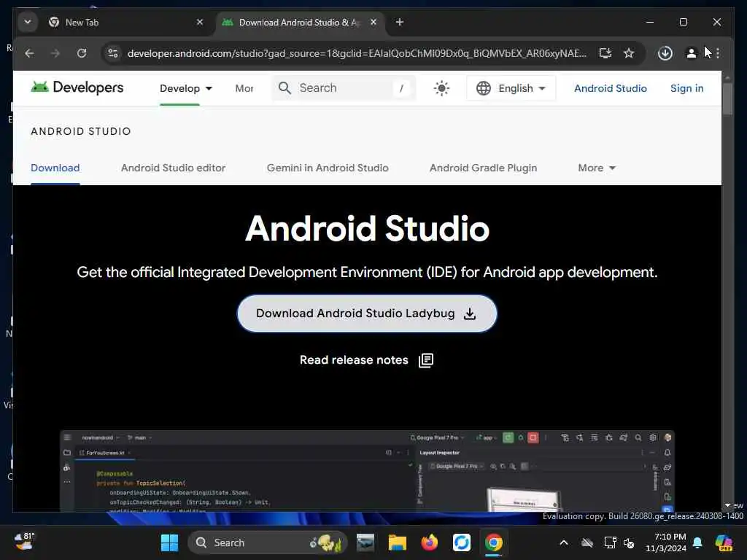Screen dimensions: 747x560
Task: Select the Download tab
Action: 55,168
